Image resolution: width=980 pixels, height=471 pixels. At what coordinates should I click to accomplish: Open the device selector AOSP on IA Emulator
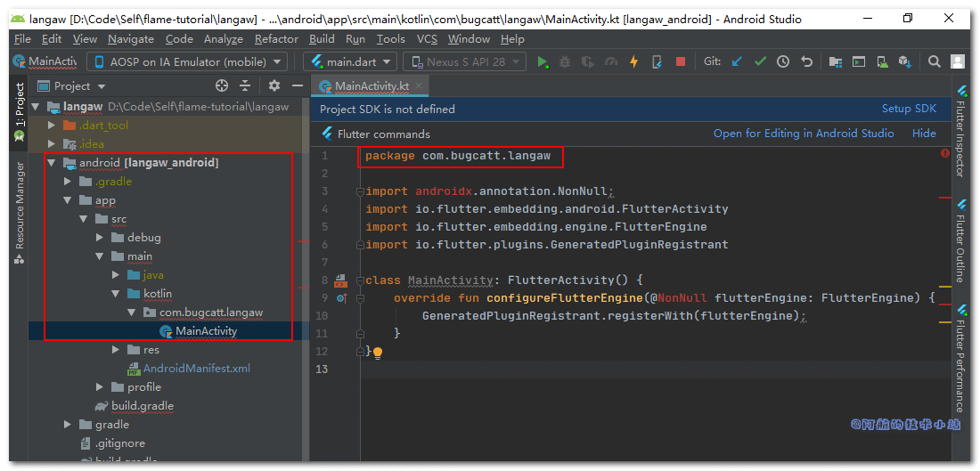pyautogui.click(x=187, y=61)
